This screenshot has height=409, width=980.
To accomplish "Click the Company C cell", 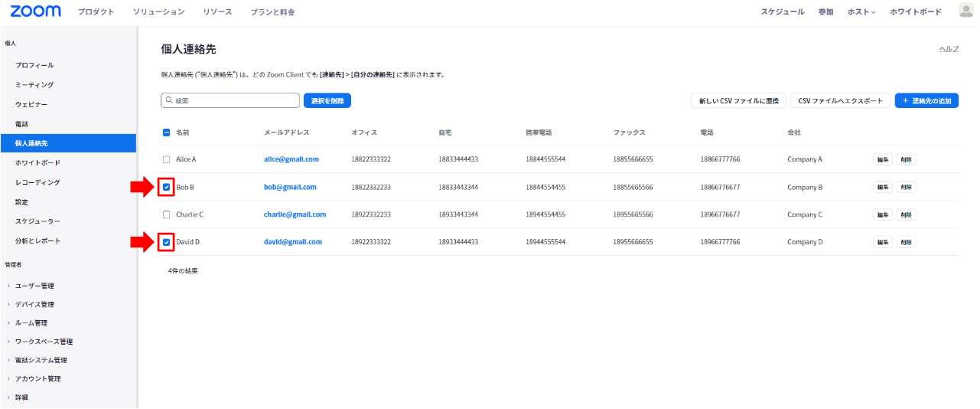I will pos(805,214).
